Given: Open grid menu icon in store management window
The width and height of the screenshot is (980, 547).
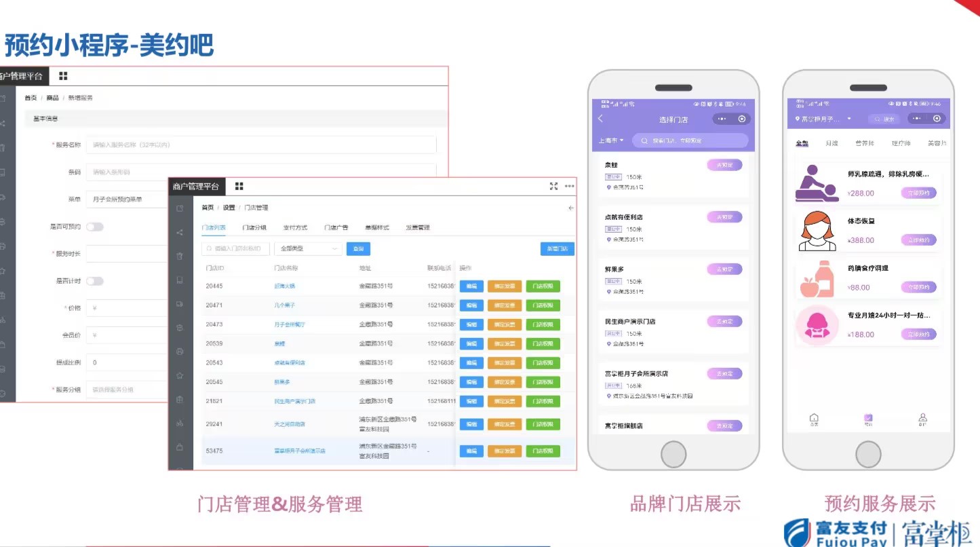Looking at the screenshot, I should click(239, 186).
